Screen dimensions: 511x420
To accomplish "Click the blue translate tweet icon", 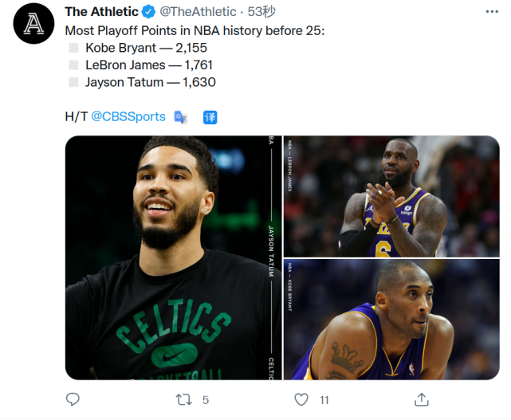I will coord(210,117).
